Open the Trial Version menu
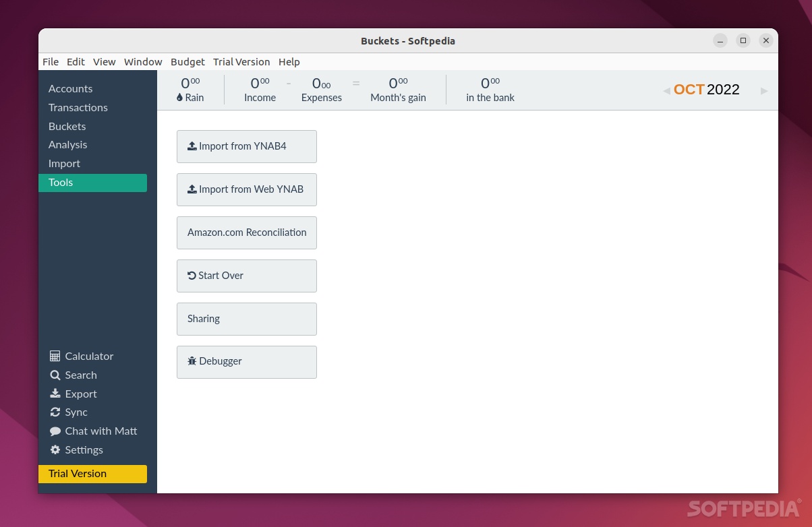The width and height of the screenshot is (812, 527). coord(241,61)
